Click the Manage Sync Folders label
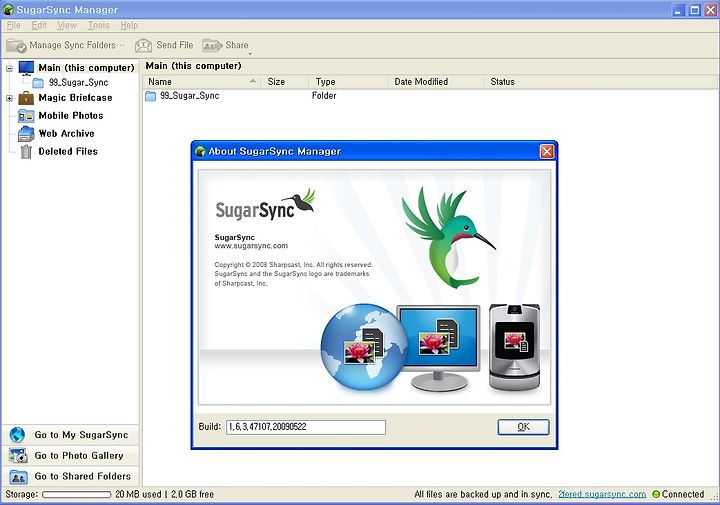 (x=77, y=45)
